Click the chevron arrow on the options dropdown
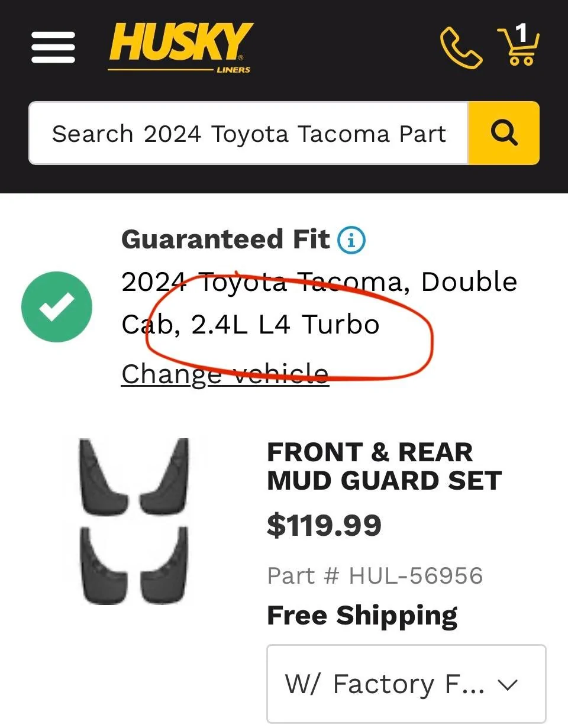This screenshot has width=568, height=728. coord(508,685)
